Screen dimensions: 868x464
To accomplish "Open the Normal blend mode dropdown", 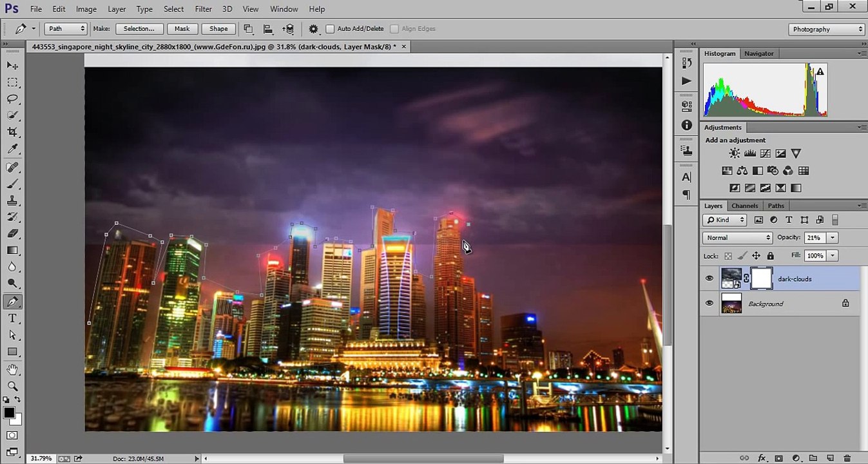I will [737, 238].
